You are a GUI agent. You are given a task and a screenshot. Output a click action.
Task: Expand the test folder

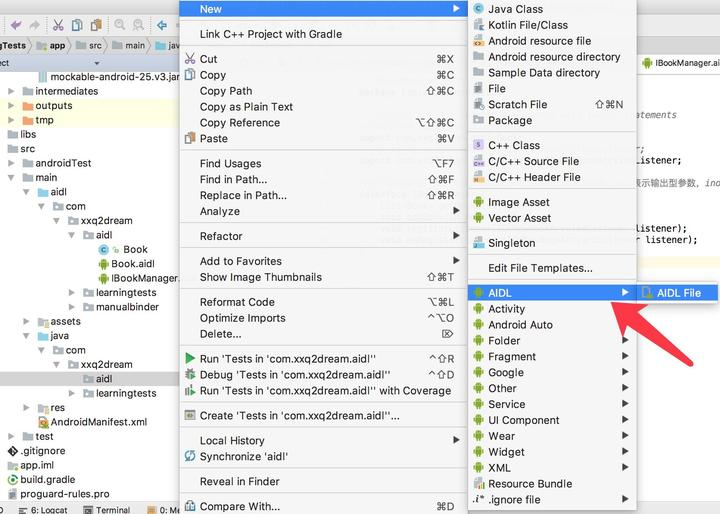[x=11, y=436]
